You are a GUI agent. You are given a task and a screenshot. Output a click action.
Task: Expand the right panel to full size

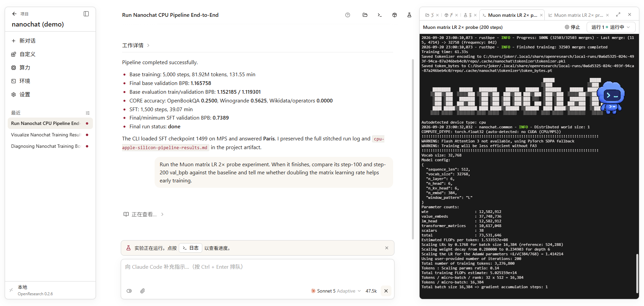[618, 14]
